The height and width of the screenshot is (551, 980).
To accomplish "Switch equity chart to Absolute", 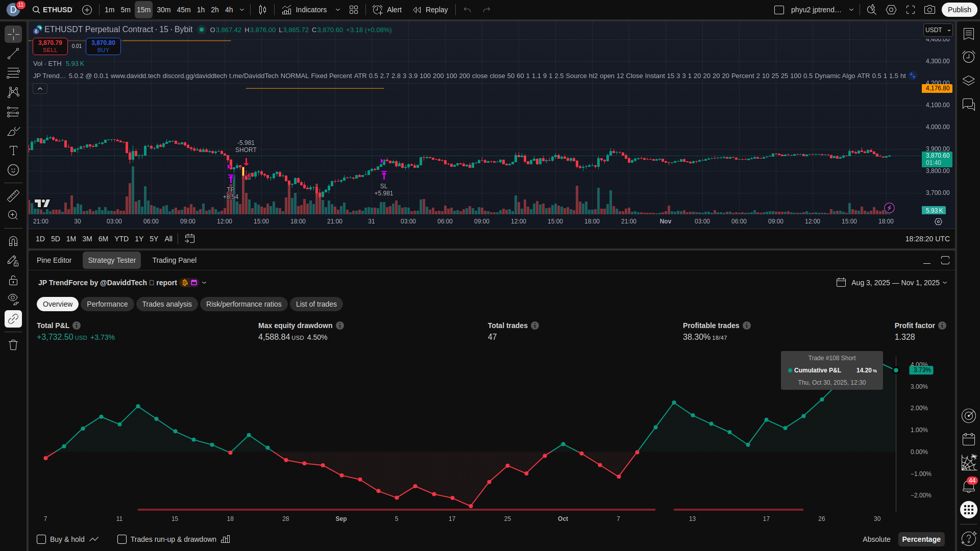I will pos(876,539).
